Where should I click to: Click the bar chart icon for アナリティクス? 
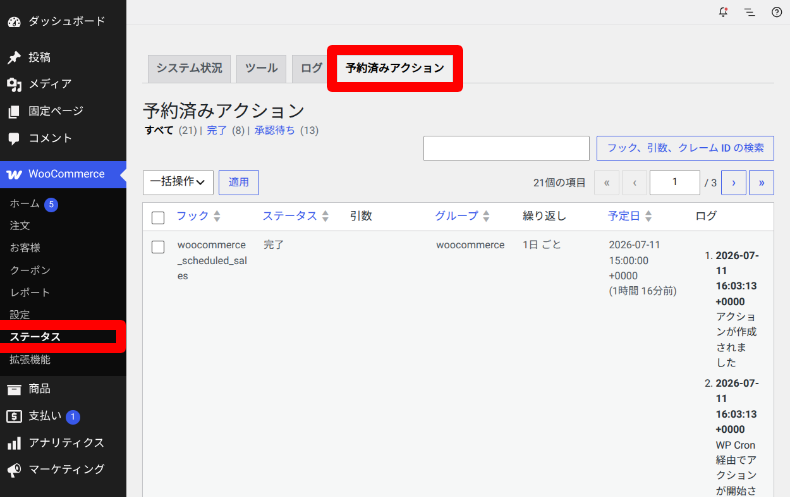tap(14, 443)
